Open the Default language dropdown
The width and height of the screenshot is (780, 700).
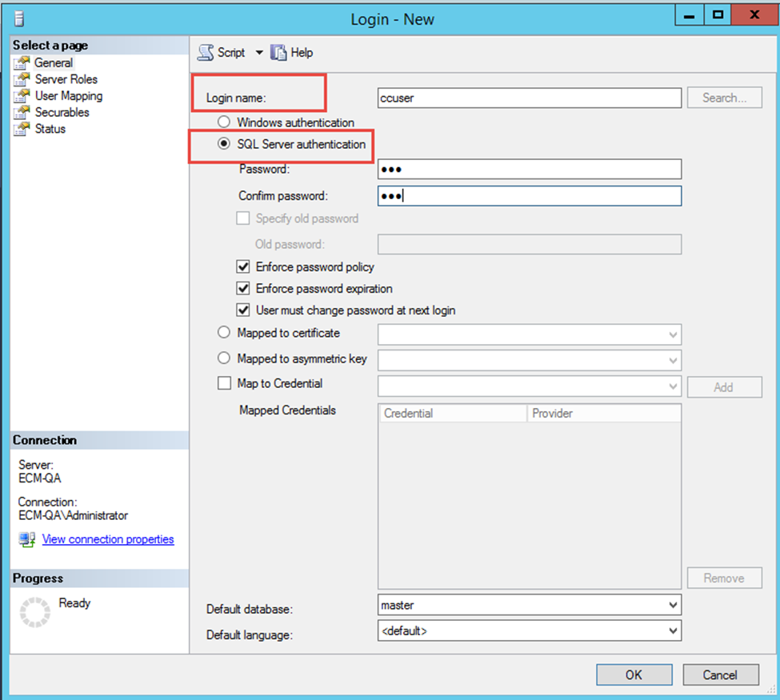click(x=673, y=631)
